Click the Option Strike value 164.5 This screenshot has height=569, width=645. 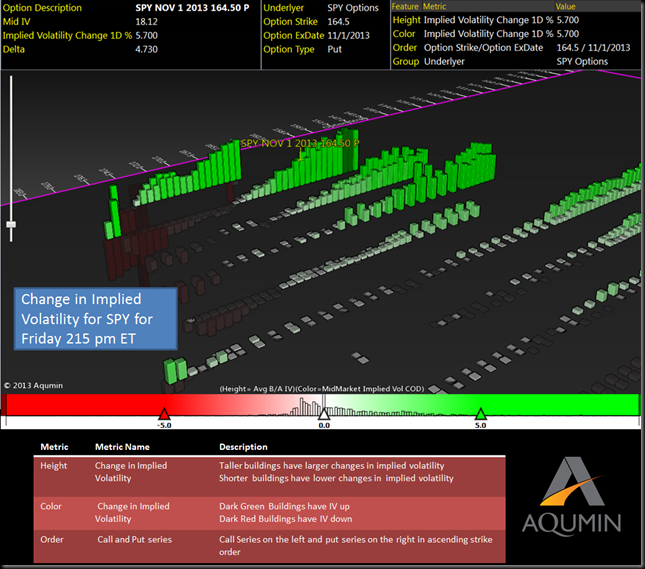point(338,22)
